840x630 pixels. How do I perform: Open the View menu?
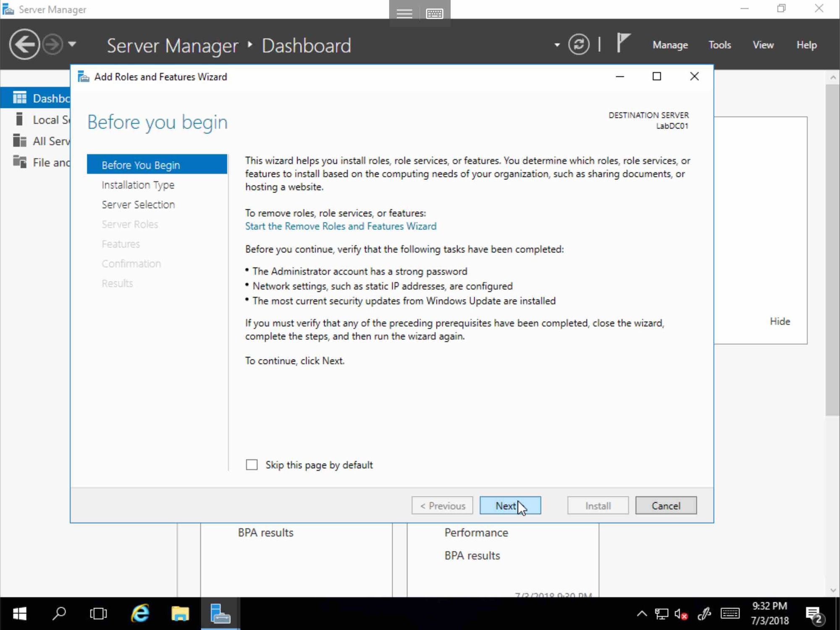763,45
